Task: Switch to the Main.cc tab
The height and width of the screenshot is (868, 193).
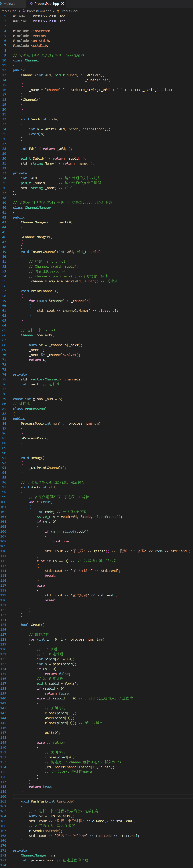Action: 9,4
